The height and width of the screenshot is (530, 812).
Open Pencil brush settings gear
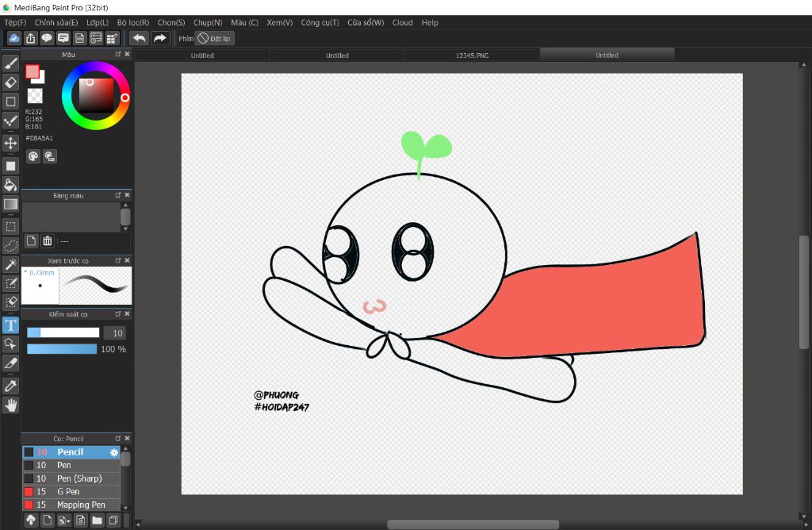tap(114, 452)
